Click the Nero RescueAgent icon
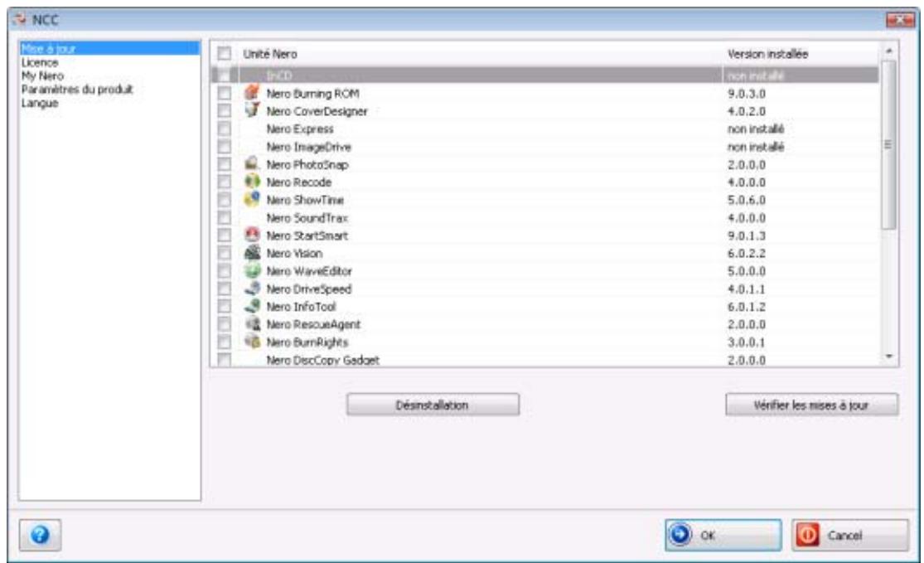The height and width of the screenshot is (563, 924). click(252, 323)
